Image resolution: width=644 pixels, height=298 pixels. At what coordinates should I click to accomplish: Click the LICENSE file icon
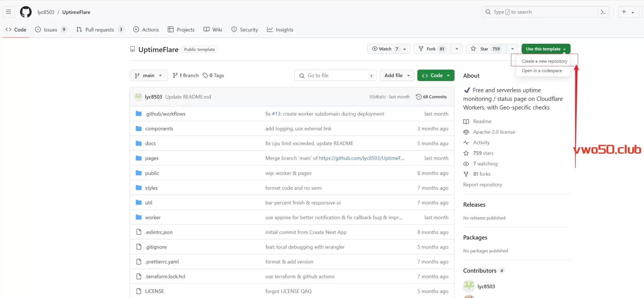139,291
